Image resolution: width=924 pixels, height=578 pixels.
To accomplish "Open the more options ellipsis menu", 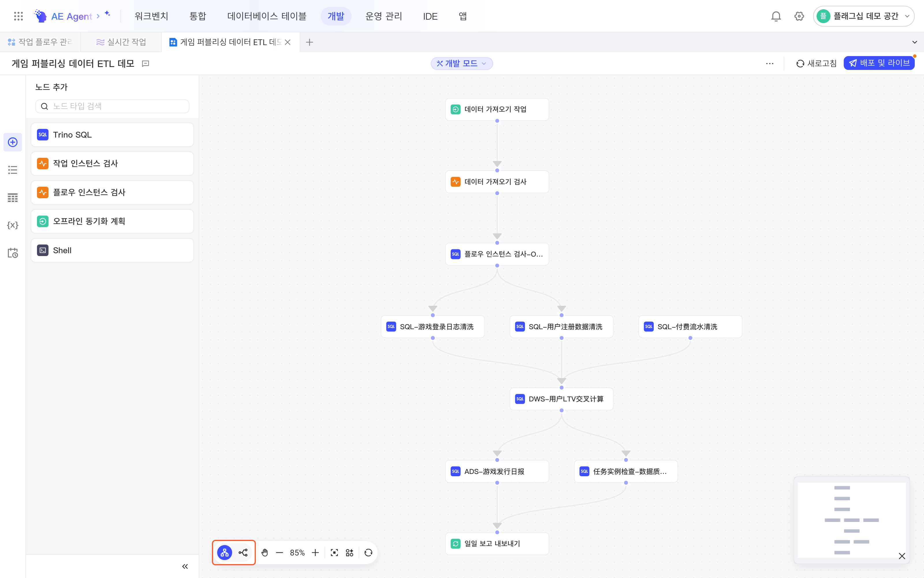I will pyautogui.click(x=770, y=64).
